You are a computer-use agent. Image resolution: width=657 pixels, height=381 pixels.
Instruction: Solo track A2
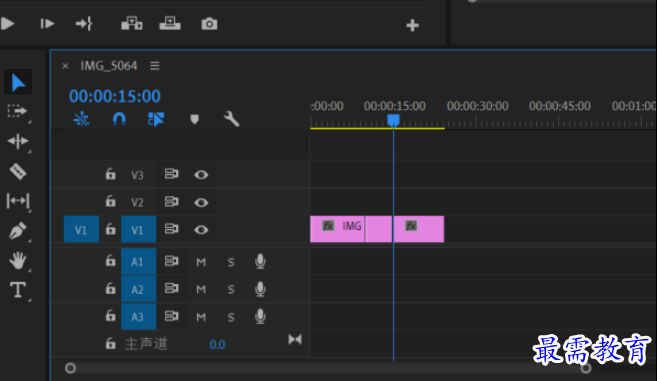[231, 290]
